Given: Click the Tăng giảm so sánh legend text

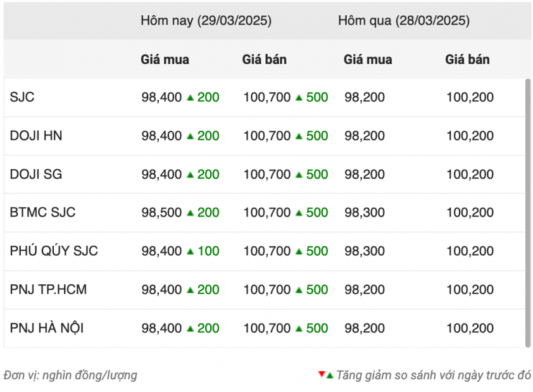Looking at the screenshot, I should pos(434,376).
